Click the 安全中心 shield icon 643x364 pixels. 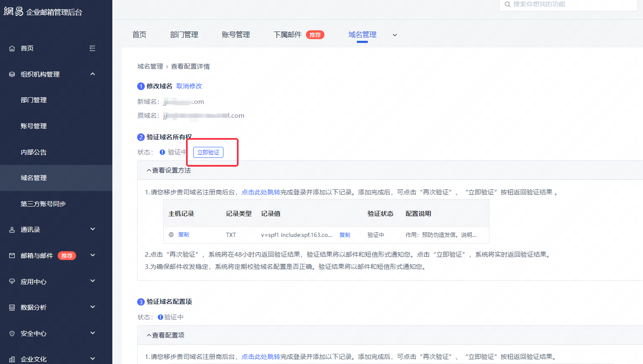pyautogui.click(x=12, y=334)
